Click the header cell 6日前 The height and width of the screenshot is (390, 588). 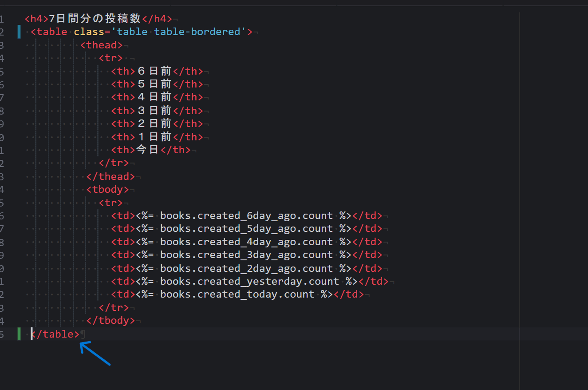tap(154, 71)
